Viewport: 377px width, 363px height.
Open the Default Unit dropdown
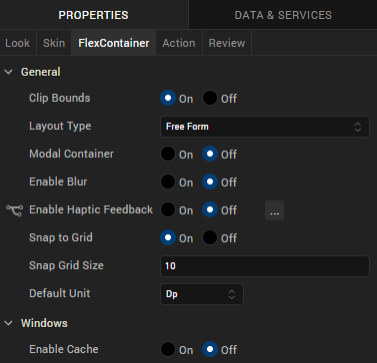[x=202, y=294]
